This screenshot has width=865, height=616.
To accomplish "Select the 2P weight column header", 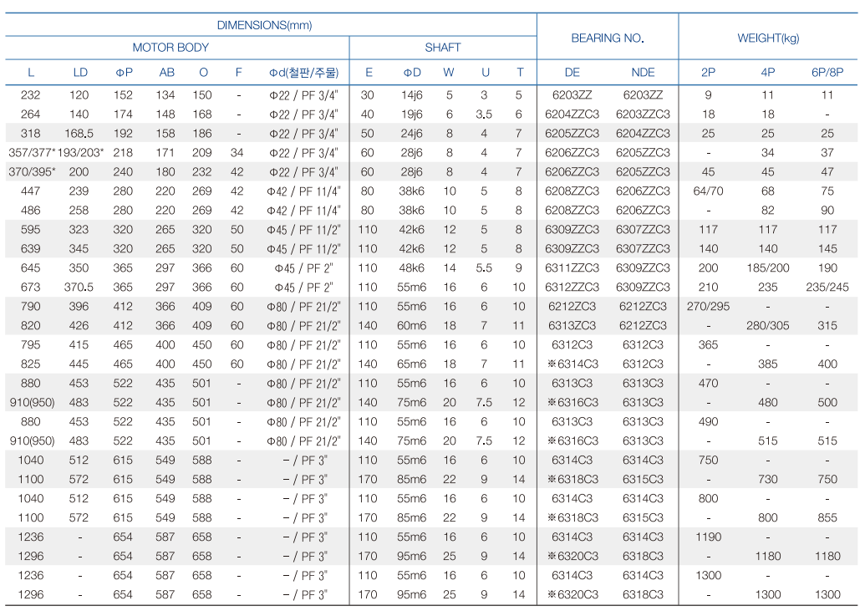I will click(708, 72).
